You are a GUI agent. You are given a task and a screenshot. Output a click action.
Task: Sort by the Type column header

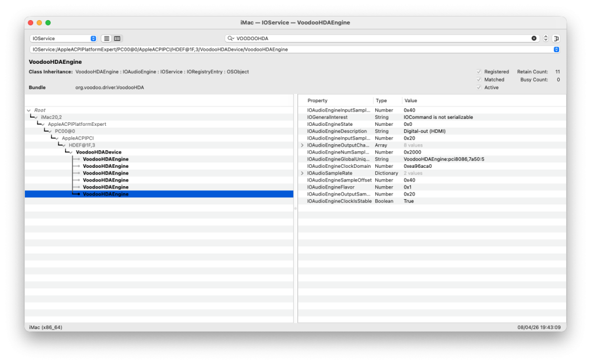381,100
